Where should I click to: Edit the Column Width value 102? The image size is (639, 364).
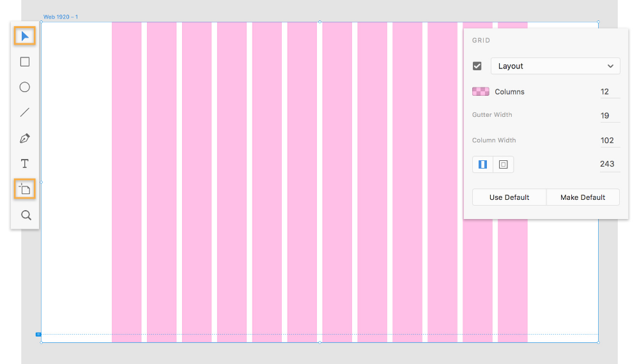[610, 140]
